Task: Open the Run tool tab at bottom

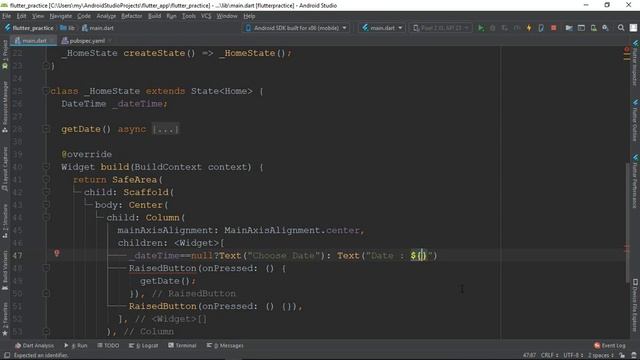Action: point(76,345)
